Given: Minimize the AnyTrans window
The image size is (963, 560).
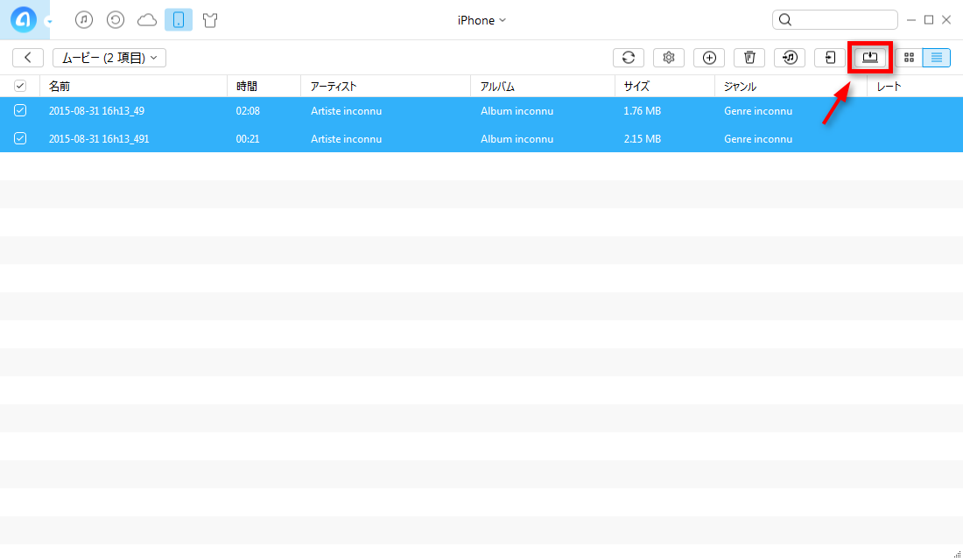Looking at the screenshot, I should [911, 20].
